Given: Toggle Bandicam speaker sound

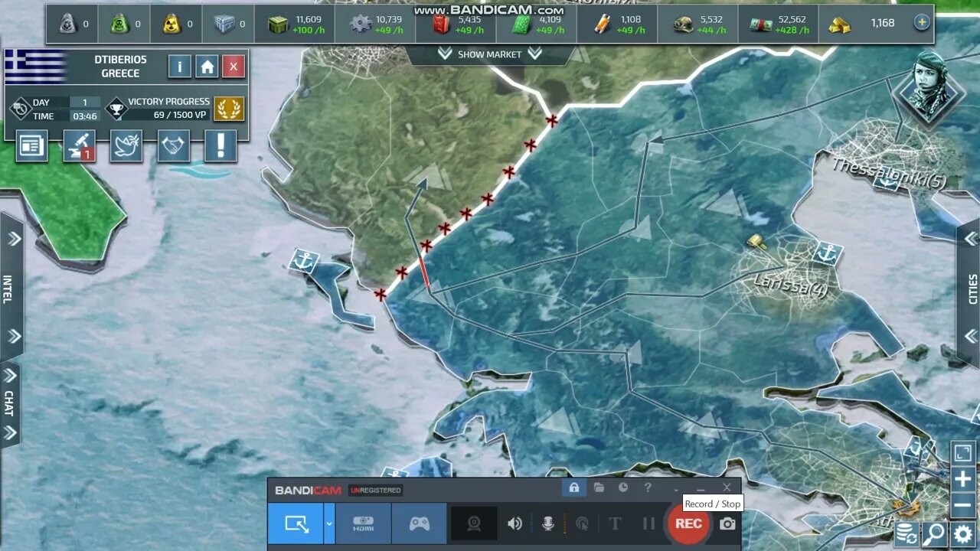Looking at the screenshot, I should click(x=514, y=524).
